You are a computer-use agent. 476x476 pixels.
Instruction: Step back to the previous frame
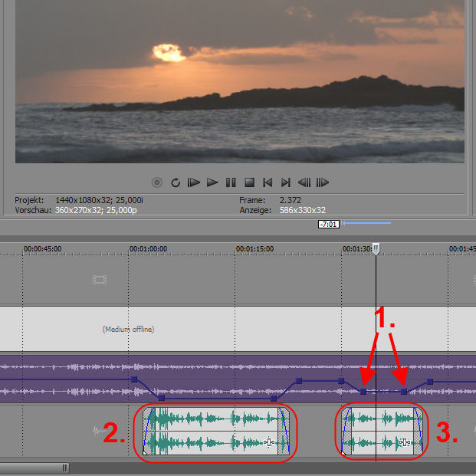point(304,182)
